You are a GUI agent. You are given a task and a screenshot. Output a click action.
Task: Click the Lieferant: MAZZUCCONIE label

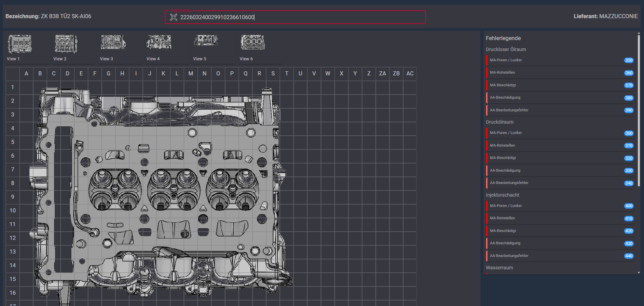[606, 16]
